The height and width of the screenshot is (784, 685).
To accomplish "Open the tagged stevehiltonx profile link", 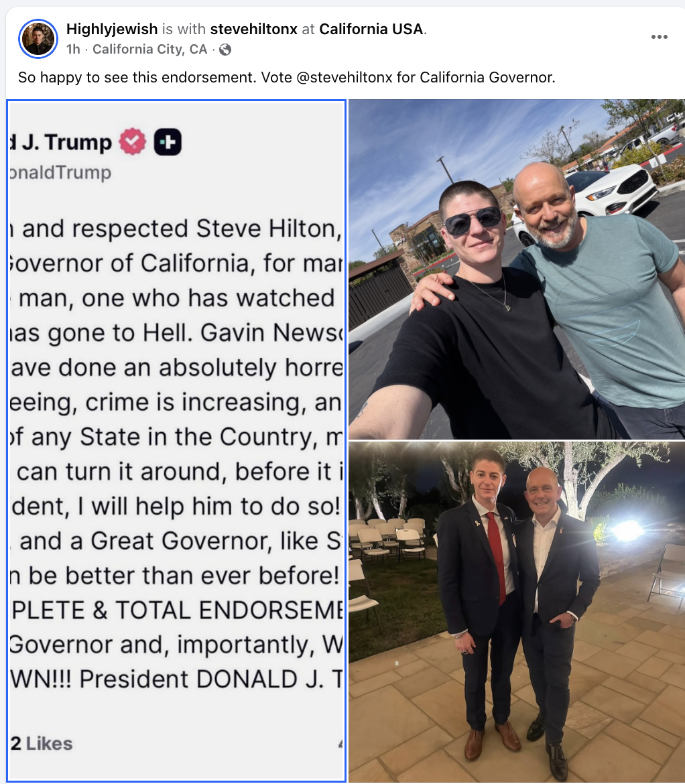I will tap(254, 29).
